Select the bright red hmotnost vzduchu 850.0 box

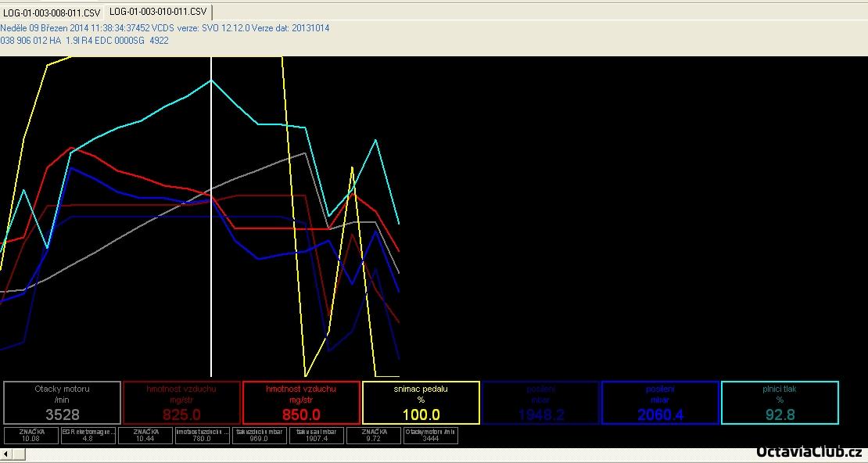[301, 403]
